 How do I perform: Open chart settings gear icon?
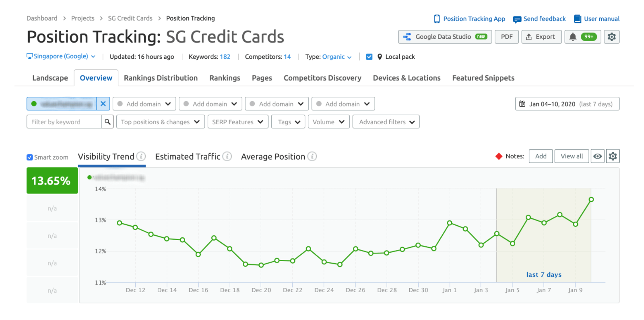point(613,156)
